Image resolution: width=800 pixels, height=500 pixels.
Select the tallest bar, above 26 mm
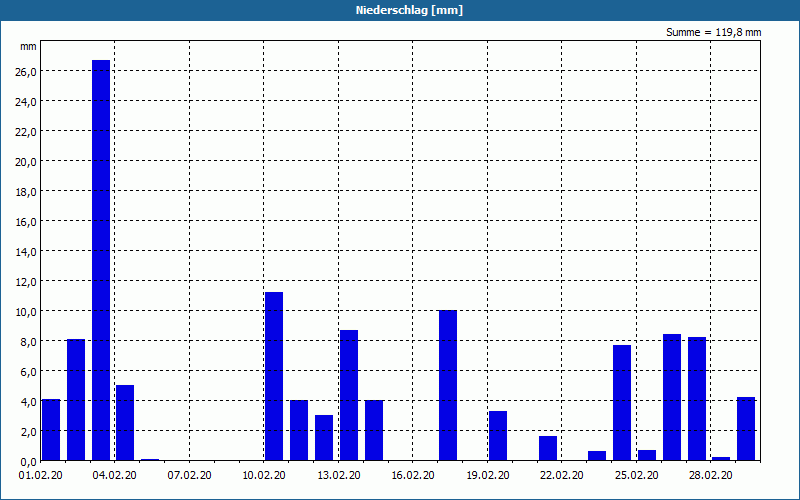coord(101,260)
